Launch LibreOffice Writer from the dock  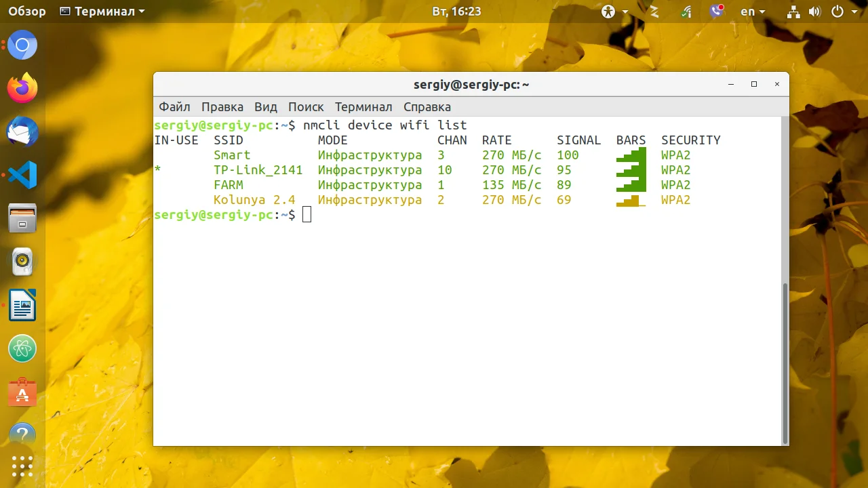coord(22,305)
